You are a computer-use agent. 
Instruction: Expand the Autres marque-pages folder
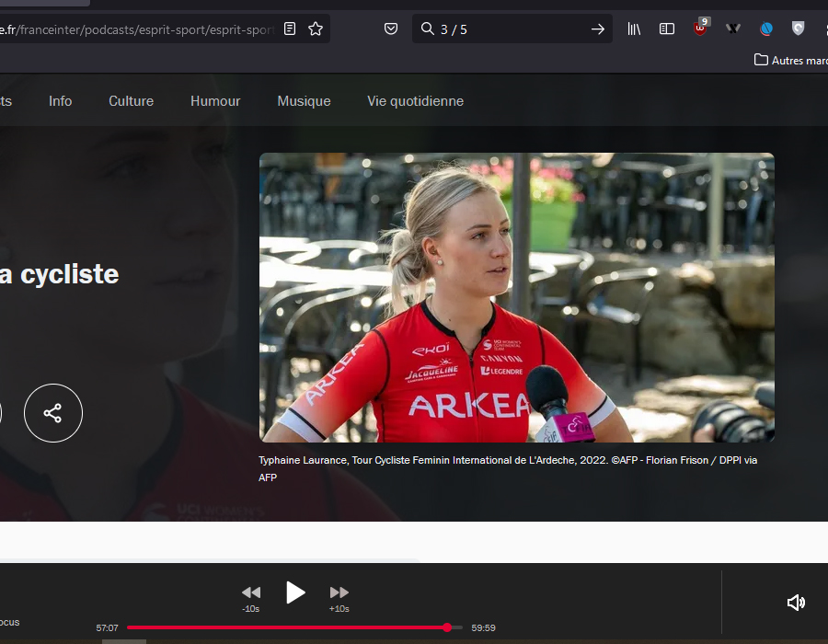[x=789, y=60]
